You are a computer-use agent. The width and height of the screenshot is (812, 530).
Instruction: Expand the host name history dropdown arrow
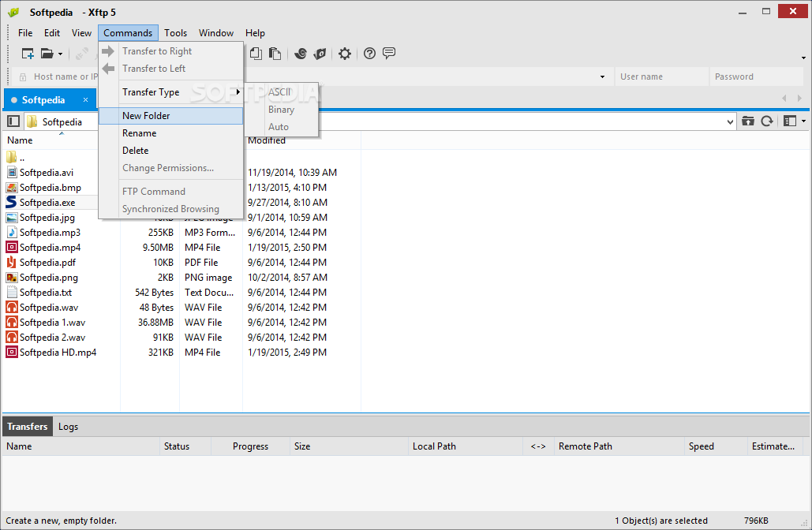pos(602,77)
